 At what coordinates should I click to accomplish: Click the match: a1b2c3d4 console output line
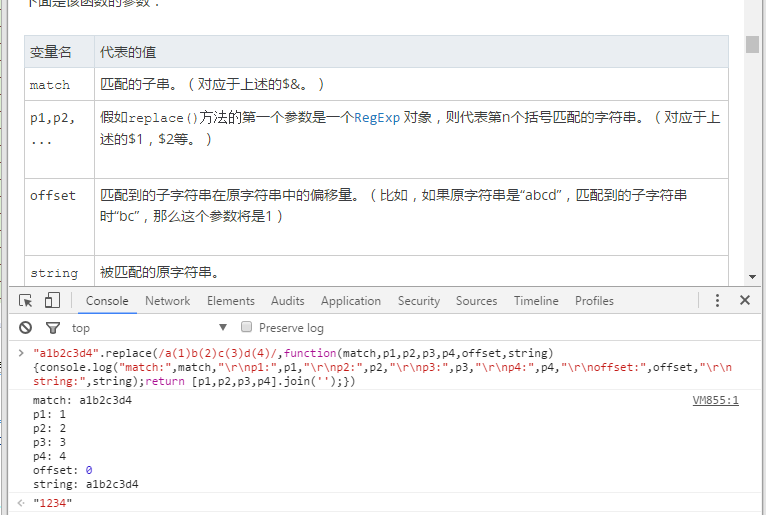[82, 400]
